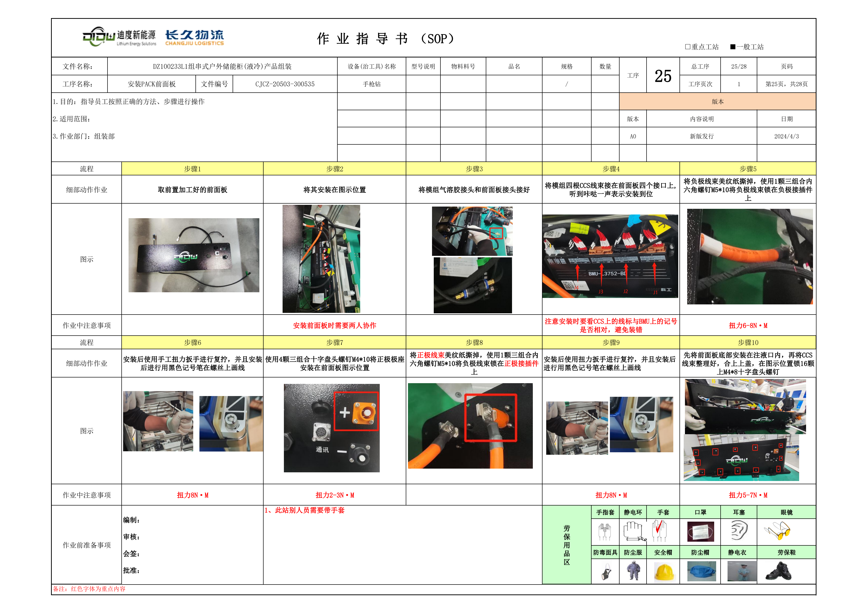Toggle the 一般工站 filled checkbox

(x=733, y=47)
